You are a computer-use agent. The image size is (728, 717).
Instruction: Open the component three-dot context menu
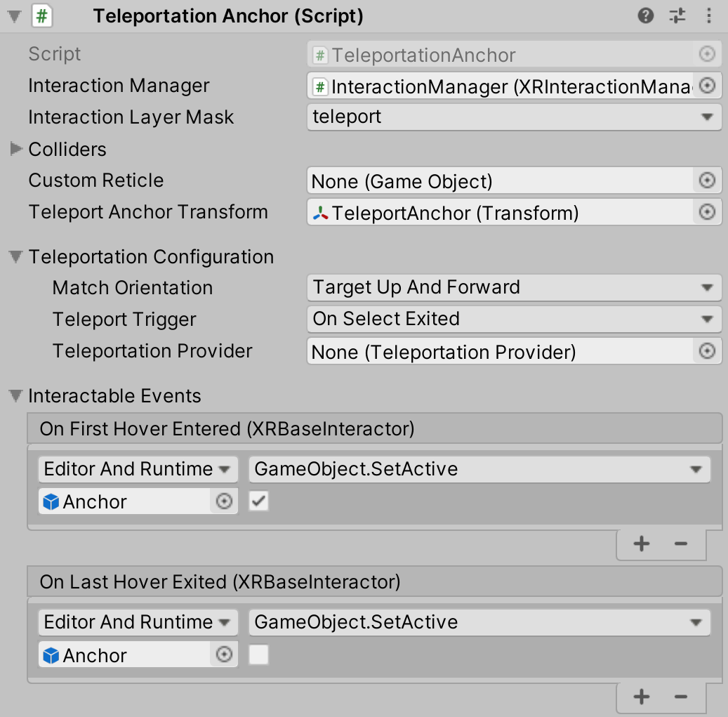(x=707, y=16)
